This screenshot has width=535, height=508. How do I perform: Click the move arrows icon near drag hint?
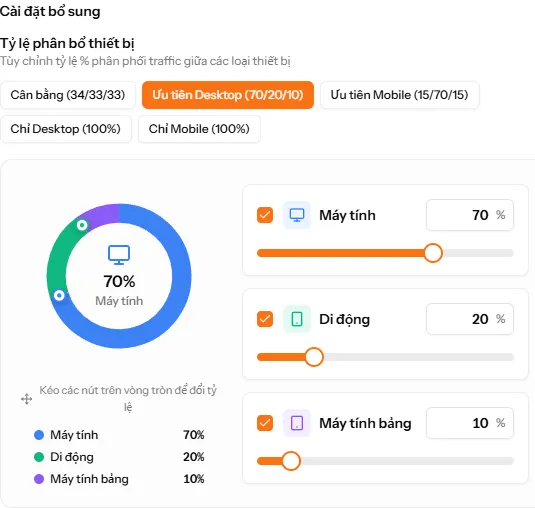[27, 399]
